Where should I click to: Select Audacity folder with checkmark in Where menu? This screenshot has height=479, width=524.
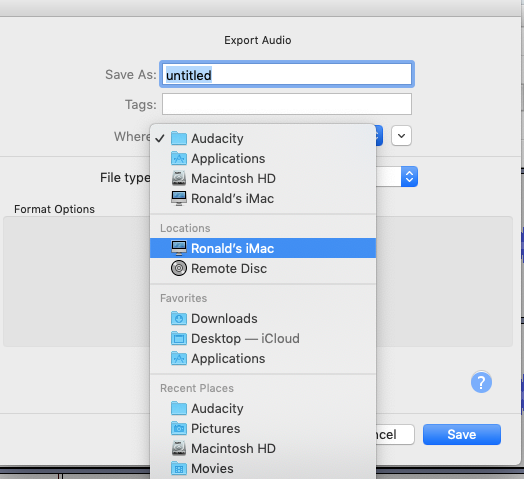coord(263,138)
